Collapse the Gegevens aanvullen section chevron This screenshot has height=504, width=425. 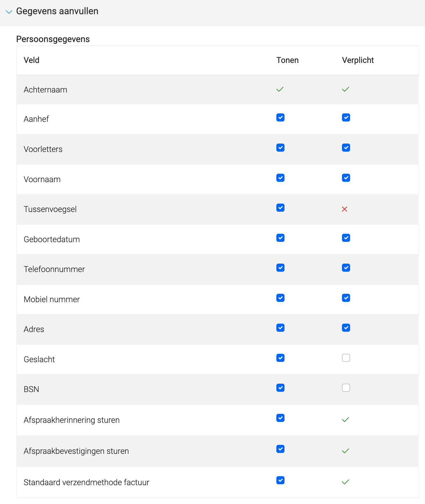click(x=9, y=12)
